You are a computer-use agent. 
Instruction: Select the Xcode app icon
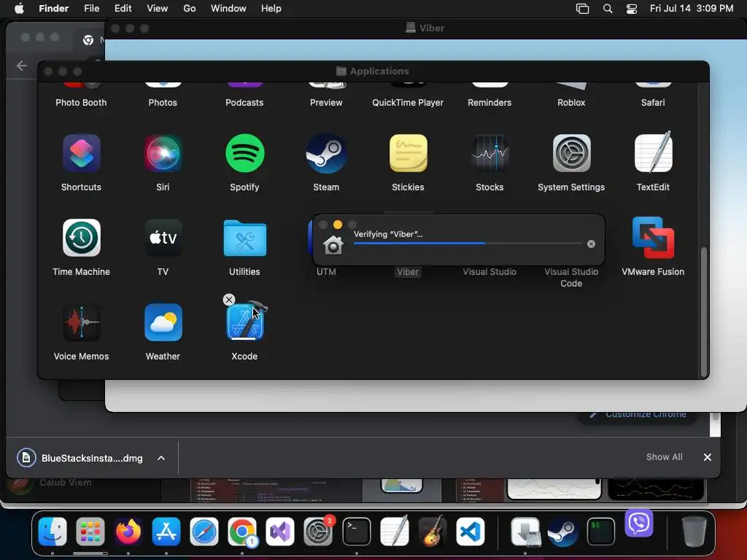pyautogui.click(x=245, y=322)
